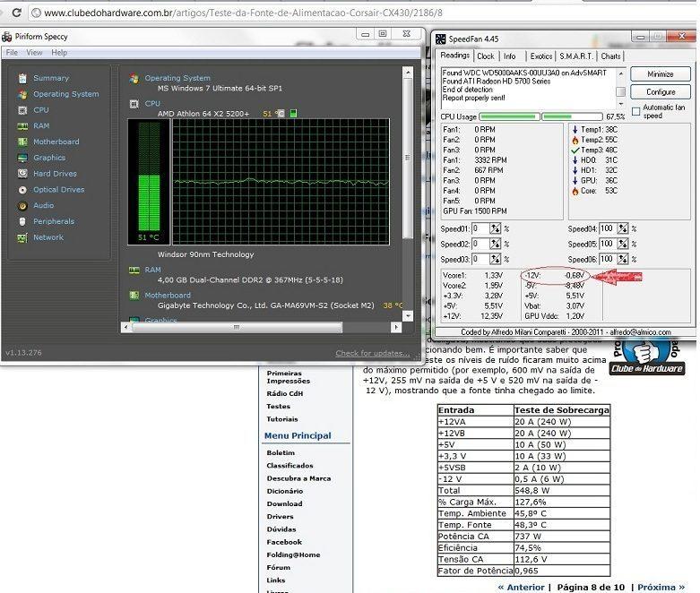Click the Check for updates link
The width and height of the screenshot is (700, 593).
(372, 353)
